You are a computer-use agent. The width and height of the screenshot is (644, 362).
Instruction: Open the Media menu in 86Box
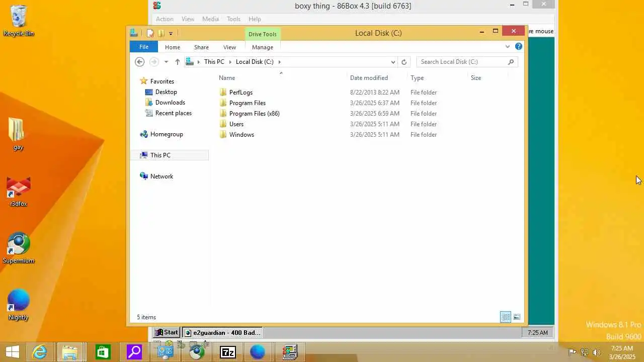(210, 19)
